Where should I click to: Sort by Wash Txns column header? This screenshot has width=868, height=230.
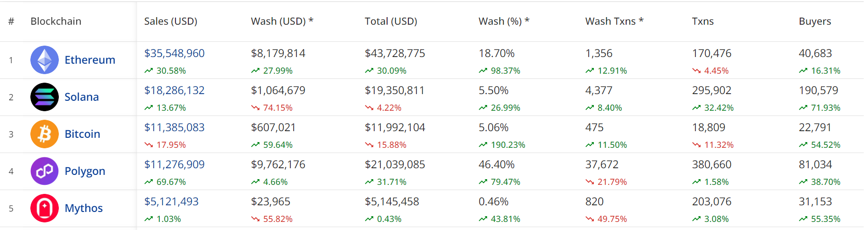[614, 21]
